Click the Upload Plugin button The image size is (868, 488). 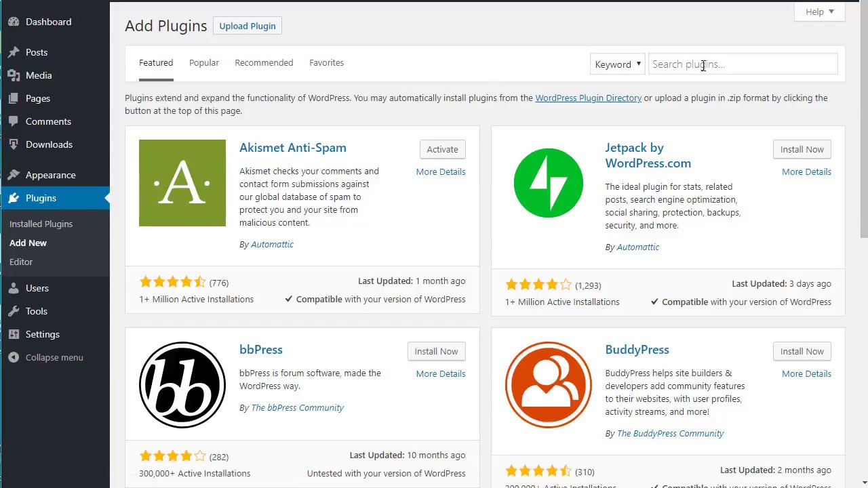click(248, 26)
